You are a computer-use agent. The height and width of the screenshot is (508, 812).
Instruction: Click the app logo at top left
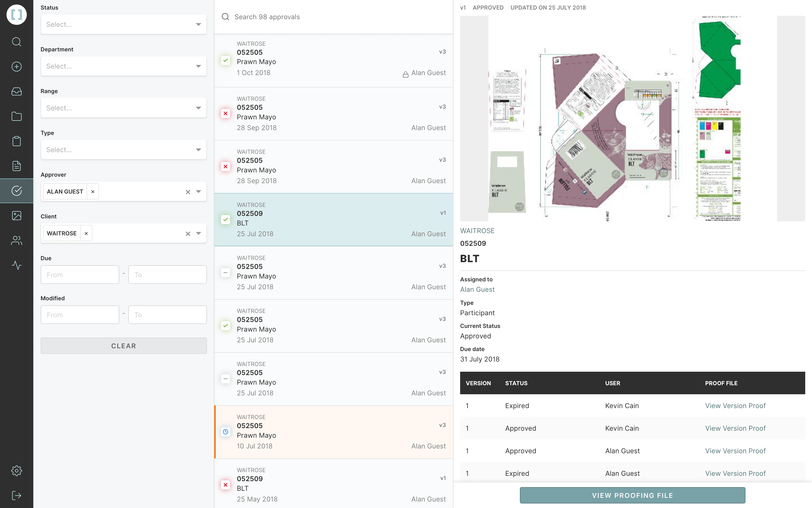pos(16,14)
